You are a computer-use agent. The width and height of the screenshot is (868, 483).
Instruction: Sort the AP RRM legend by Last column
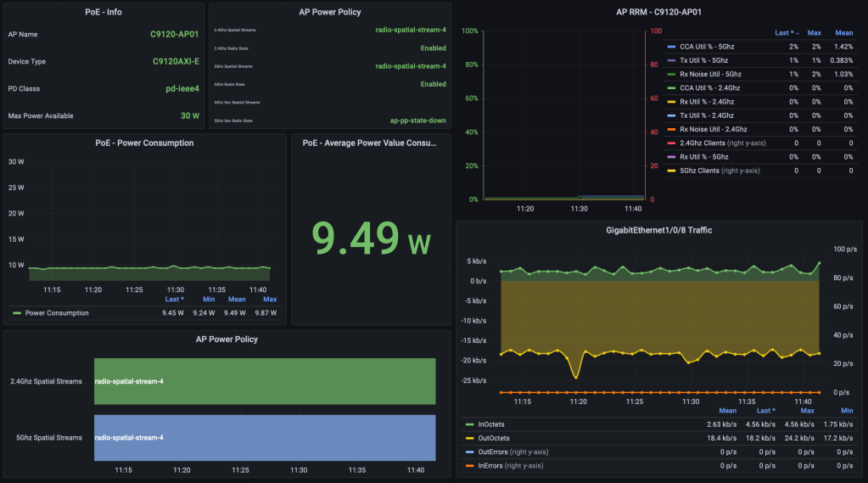(x=784, y=33)
